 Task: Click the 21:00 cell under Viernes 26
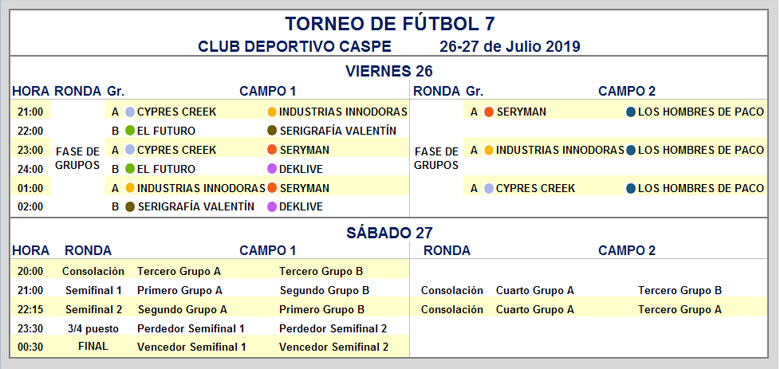[x=30, y=112]
